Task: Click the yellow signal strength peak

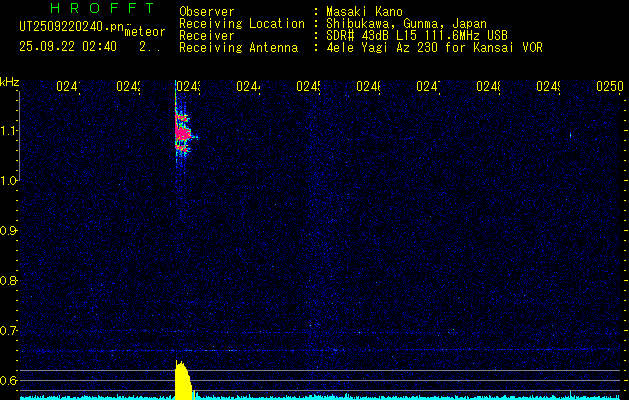Action: tap(182, 379)
